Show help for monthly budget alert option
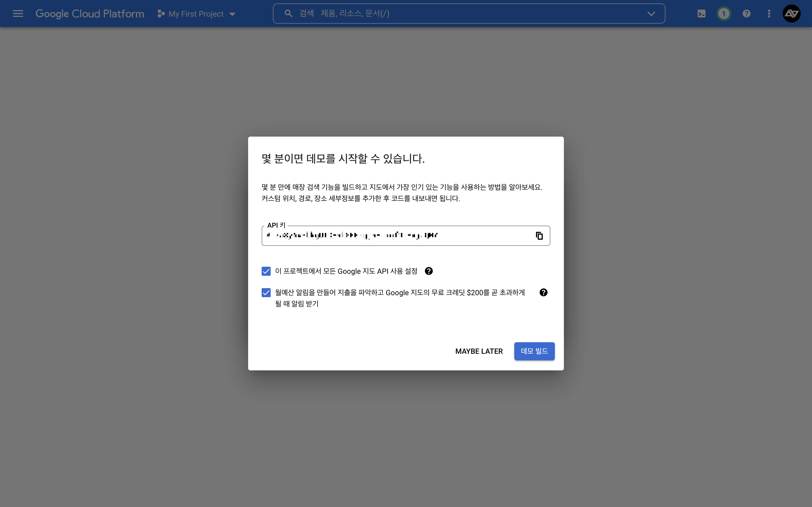812x507 pixels. click(543, 292)
